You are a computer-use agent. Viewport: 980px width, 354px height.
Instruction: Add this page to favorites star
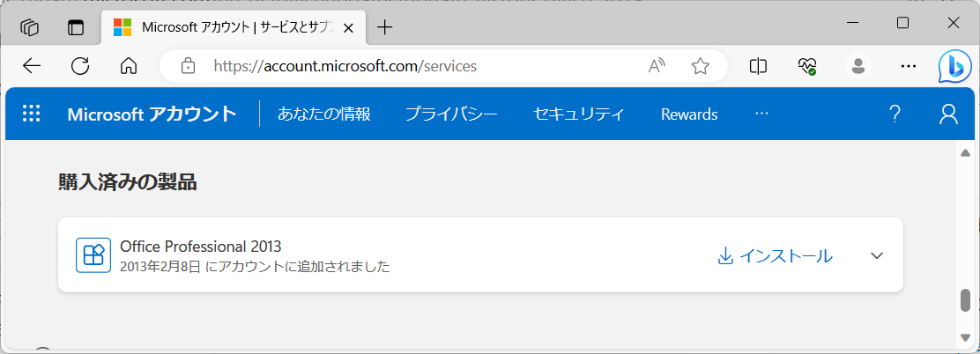coord(700,65)
